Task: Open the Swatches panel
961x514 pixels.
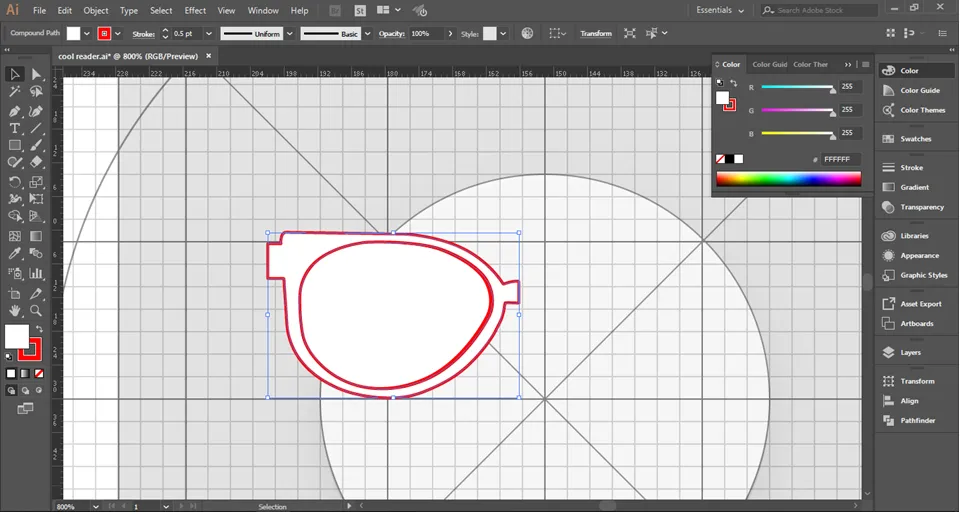Action: point(916,139)
